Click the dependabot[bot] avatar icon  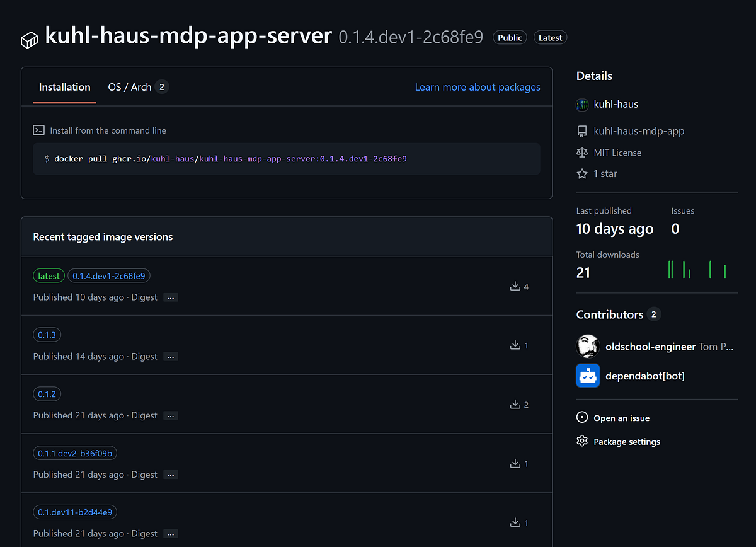pyautogui.click(x=588, y=376)
